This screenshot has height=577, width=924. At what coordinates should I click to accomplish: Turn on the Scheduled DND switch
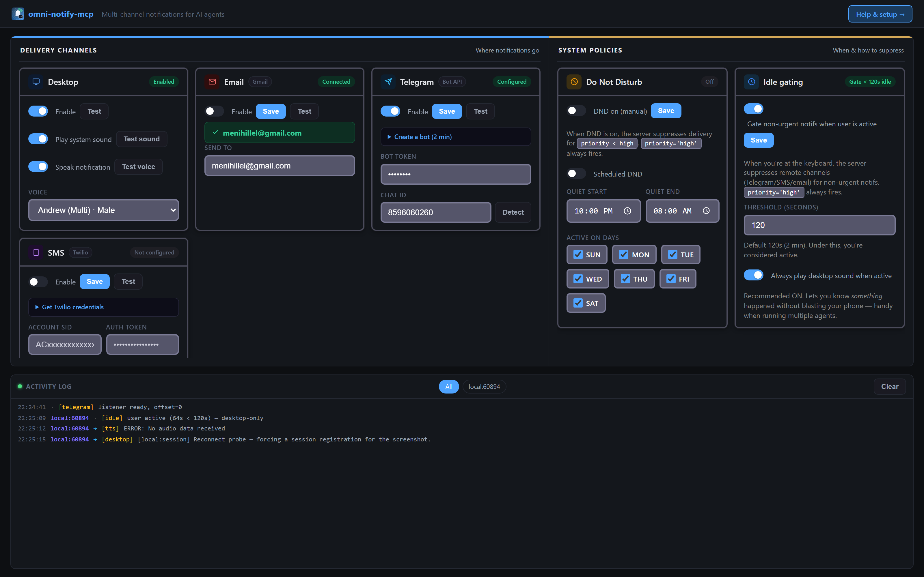[576, 173]
